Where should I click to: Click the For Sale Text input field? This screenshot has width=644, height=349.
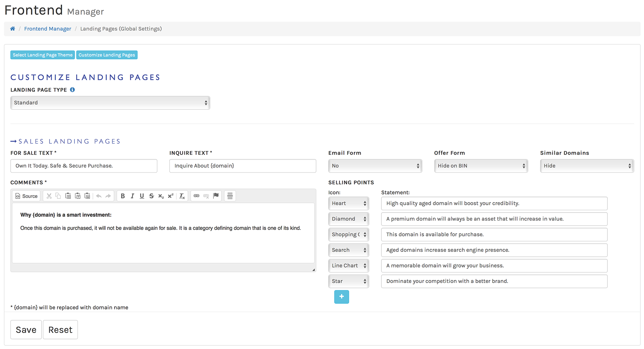pyautogui.click(x=84, y=166)
